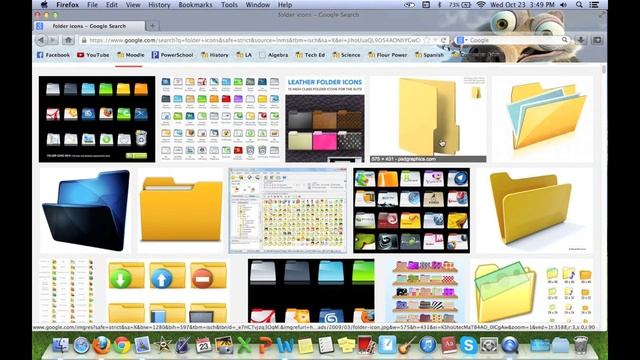Click the volume icon in menu bar
640x360 pixels.
click(x=564, y=5)
